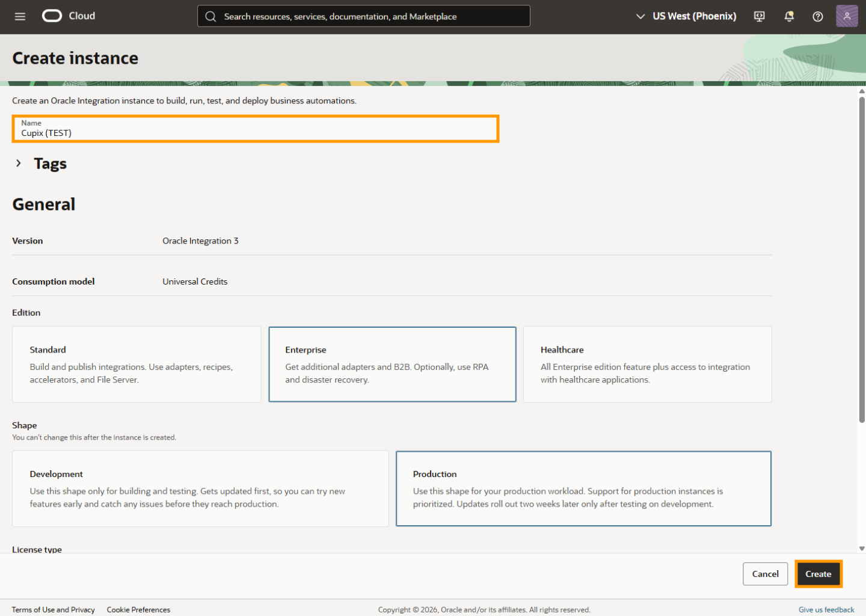Click the Edition label
866x616 pixels.
26,313
